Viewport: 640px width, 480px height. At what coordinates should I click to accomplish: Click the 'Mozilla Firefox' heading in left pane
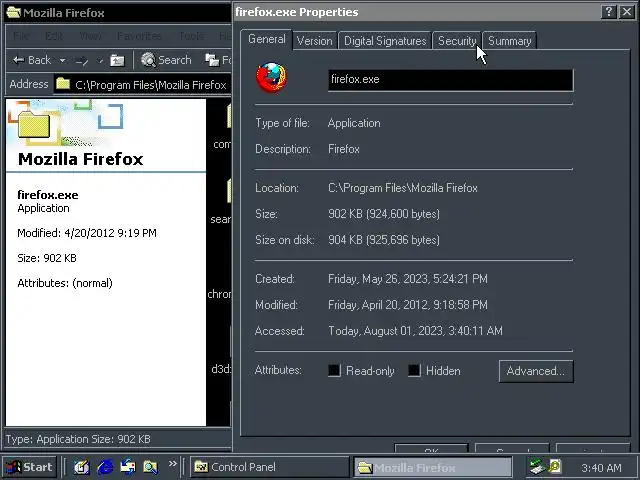click(81, 159)
